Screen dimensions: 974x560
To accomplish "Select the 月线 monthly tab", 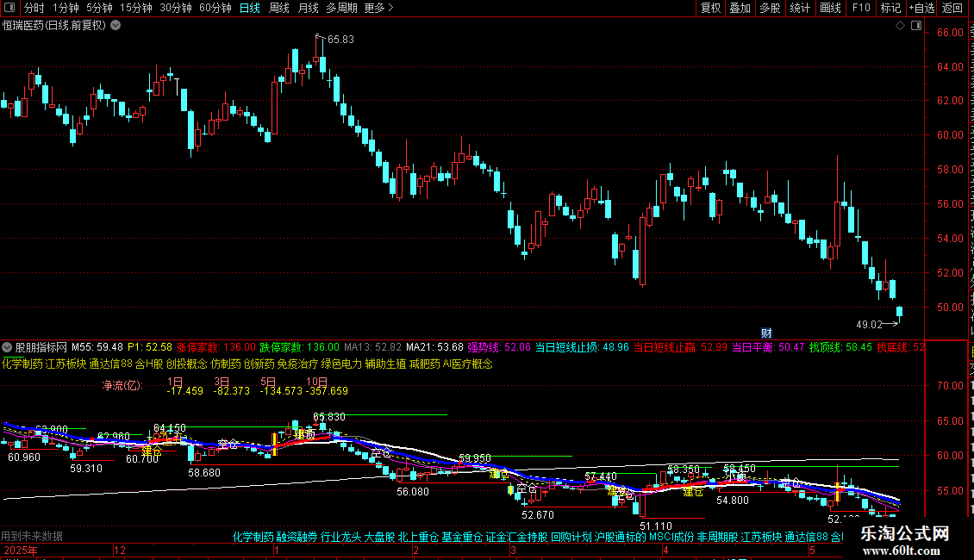I will point(308,8).
